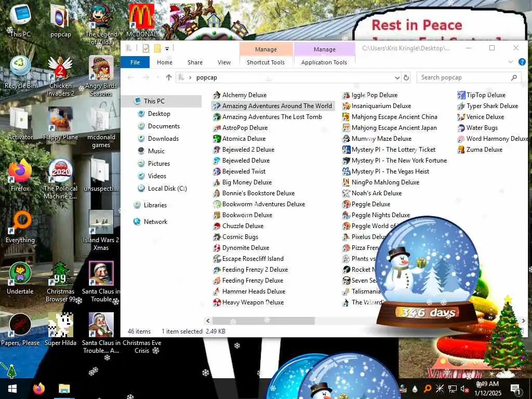The height and width of the screenshot is (399, 532).
Task: Expand the address bar history dropdown
Action: tap(397, 78)
